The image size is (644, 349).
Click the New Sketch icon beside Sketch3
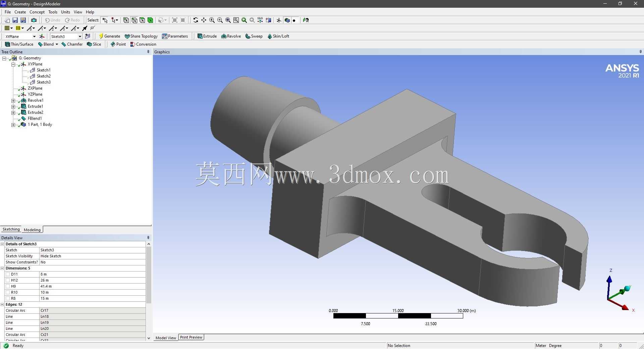[88, 36]
